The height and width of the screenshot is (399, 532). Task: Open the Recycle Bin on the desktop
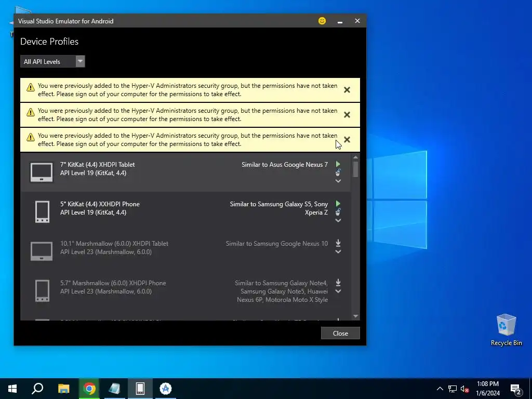[x=506, y=330]
